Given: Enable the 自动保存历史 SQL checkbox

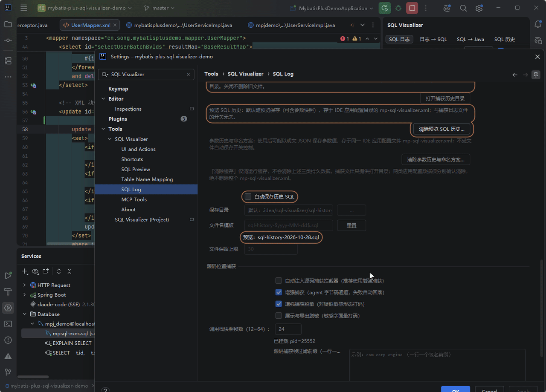Looking at the screenshot, I should pyautogui.click(x=248, y=196).
